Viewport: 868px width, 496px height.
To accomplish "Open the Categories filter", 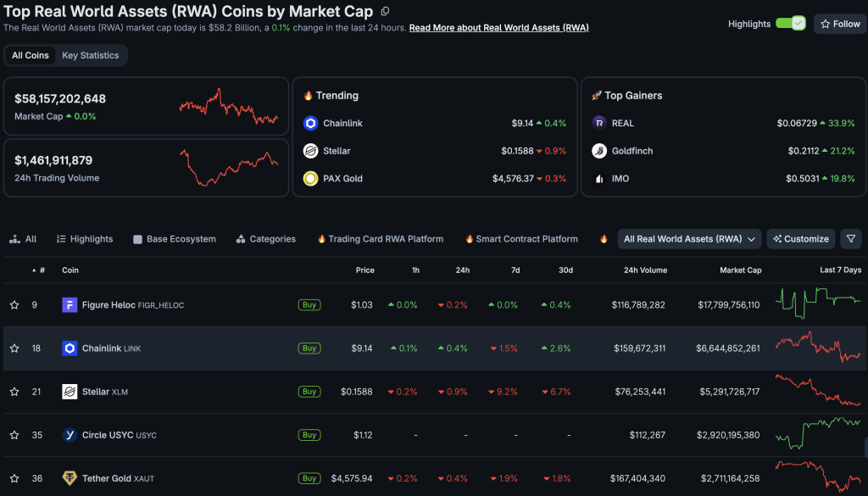I will click(x=265, y=239).
